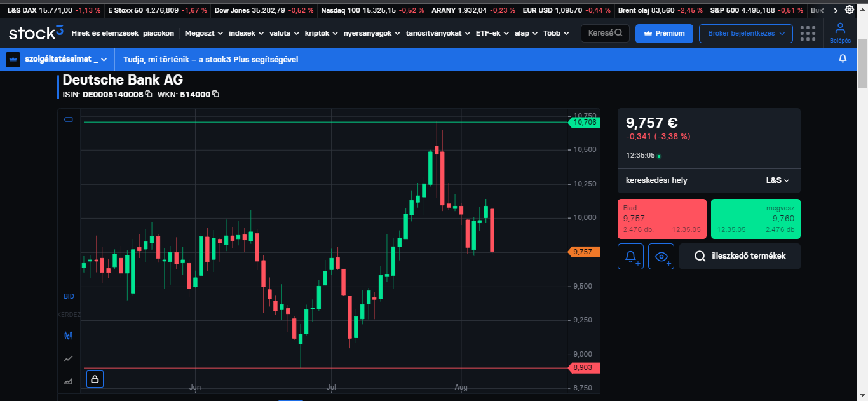The height and width of the screenshot is (401, 868).
Task: Click the E Stoxx 50 ticker quote
Action: tap(158, 10)
